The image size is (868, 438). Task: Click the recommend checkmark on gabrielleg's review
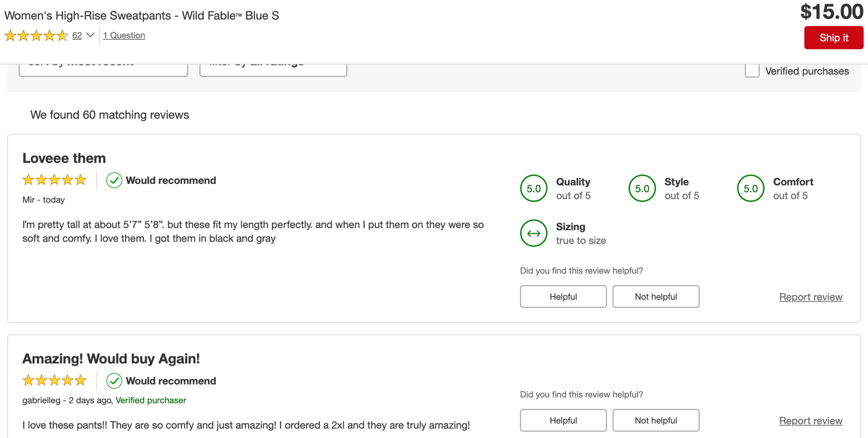(114, 381)
